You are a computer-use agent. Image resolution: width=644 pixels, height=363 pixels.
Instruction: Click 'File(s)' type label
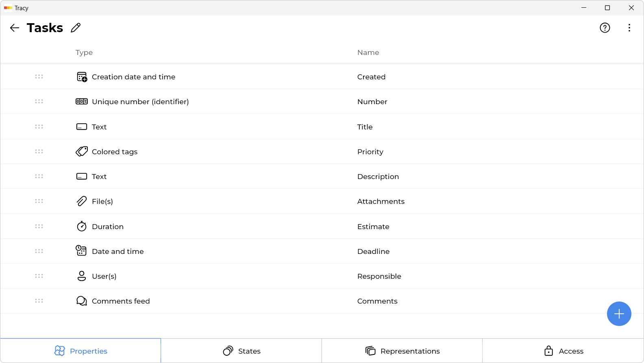point(102,201)
